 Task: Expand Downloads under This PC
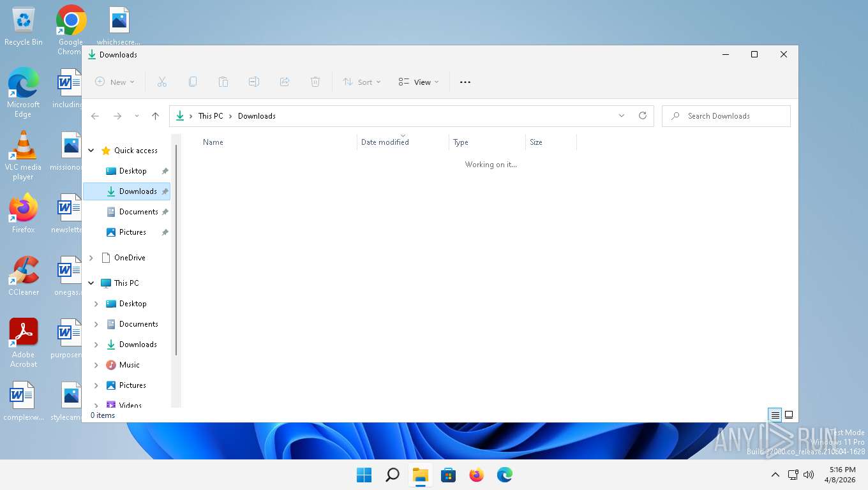point(96,345)
